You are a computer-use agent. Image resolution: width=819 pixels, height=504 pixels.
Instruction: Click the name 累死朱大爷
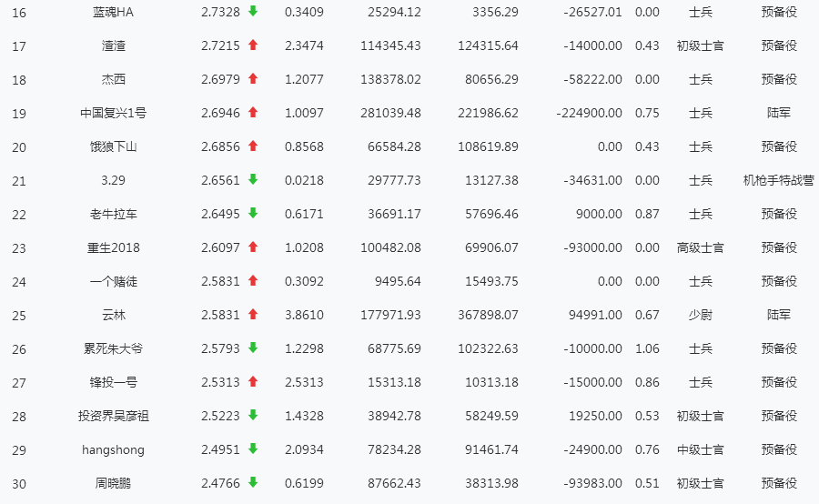[x=114, y=348]
